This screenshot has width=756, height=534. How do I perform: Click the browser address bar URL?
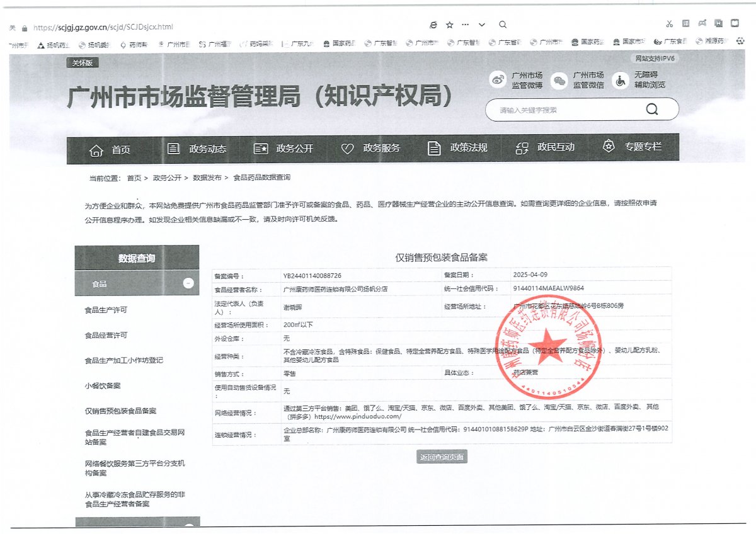click(x=103, y=27)
